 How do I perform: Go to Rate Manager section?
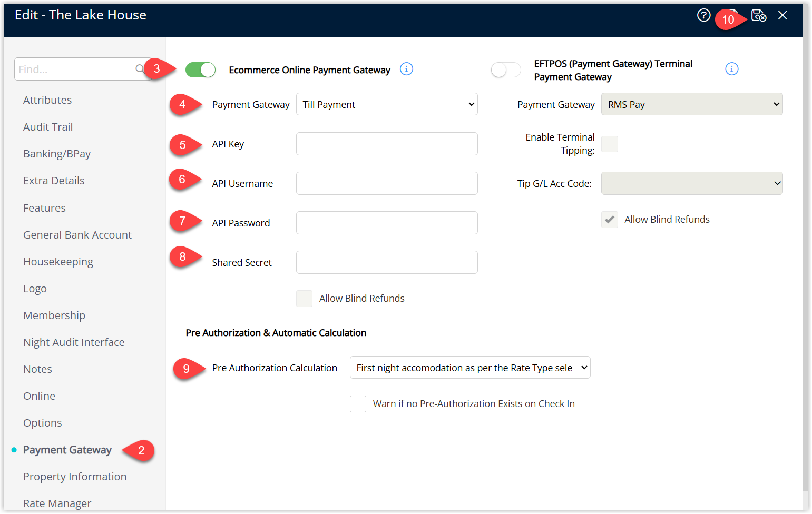pos(57,503)
